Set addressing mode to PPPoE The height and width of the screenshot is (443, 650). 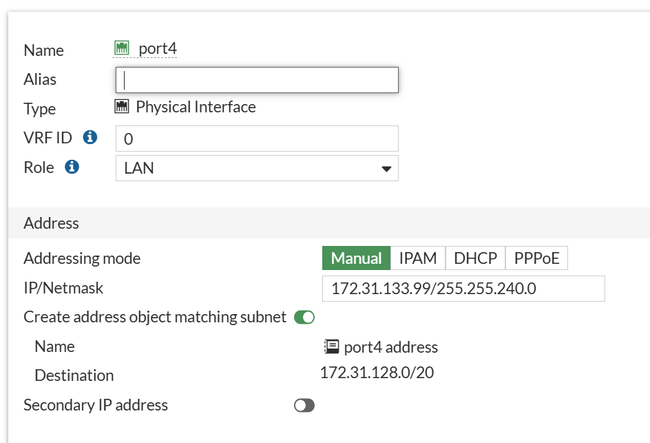coord(537,258)
